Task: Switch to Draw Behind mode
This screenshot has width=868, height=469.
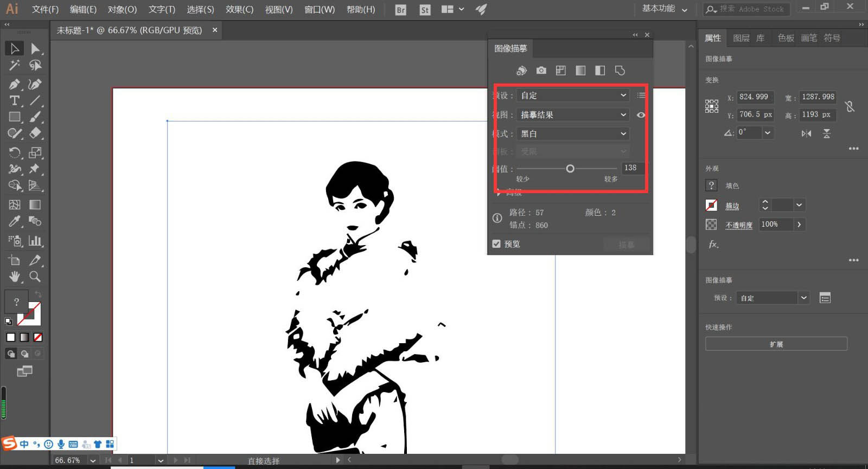Action: coord(24,354)
